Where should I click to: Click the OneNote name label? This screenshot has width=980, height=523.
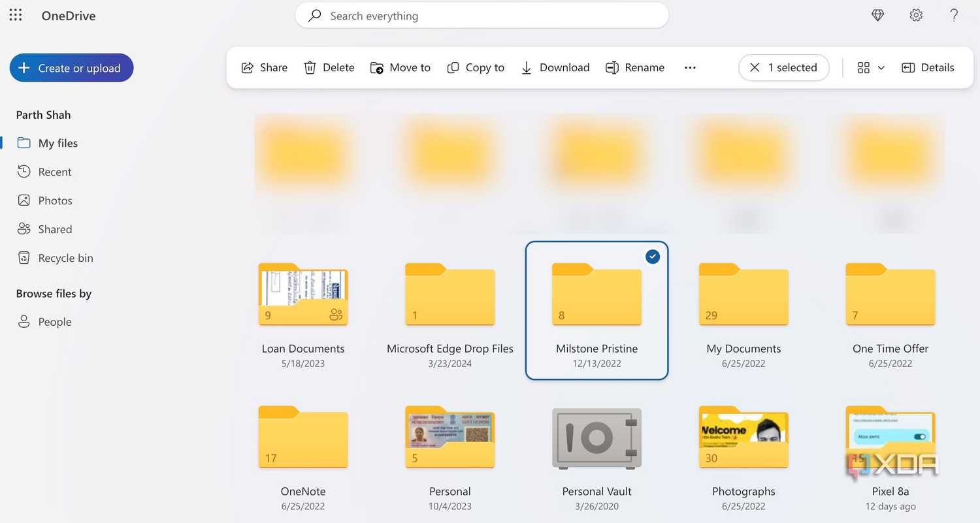303,491
